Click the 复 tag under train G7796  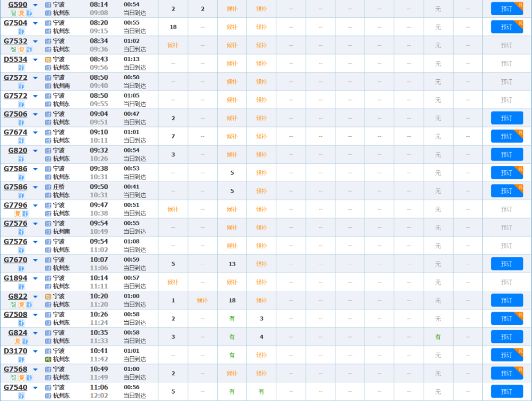18,214
